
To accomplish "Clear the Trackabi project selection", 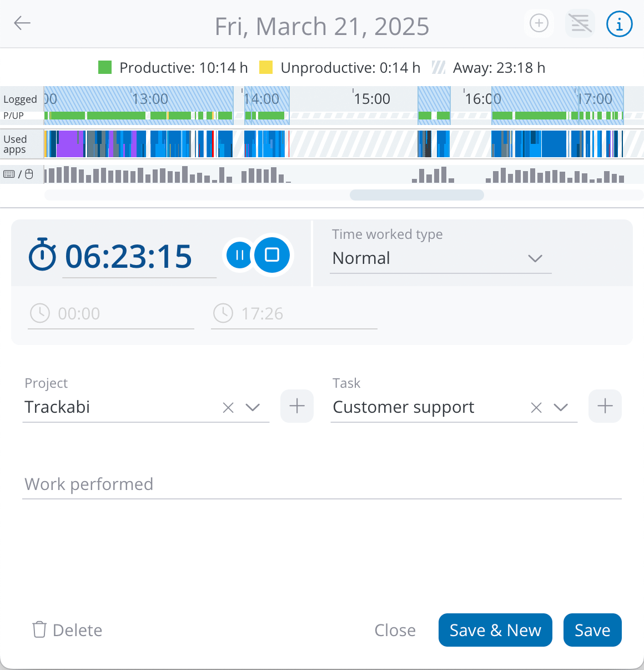I will [228, 407].
